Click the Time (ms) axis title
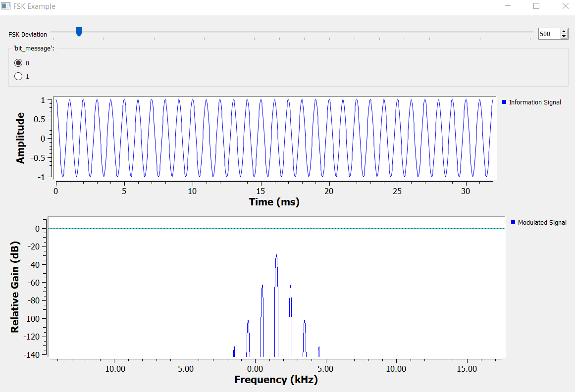The width and height of the screenshot is (575, 392). coord(274,202)
